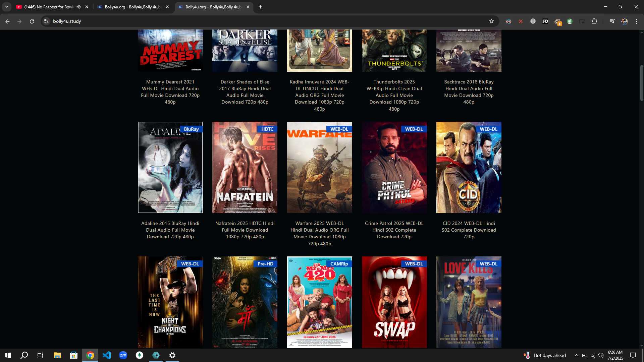The height and width of the screenshot is (362, 644).
Task: Open the Windows Start menu
Action: [x=8, y=355]
